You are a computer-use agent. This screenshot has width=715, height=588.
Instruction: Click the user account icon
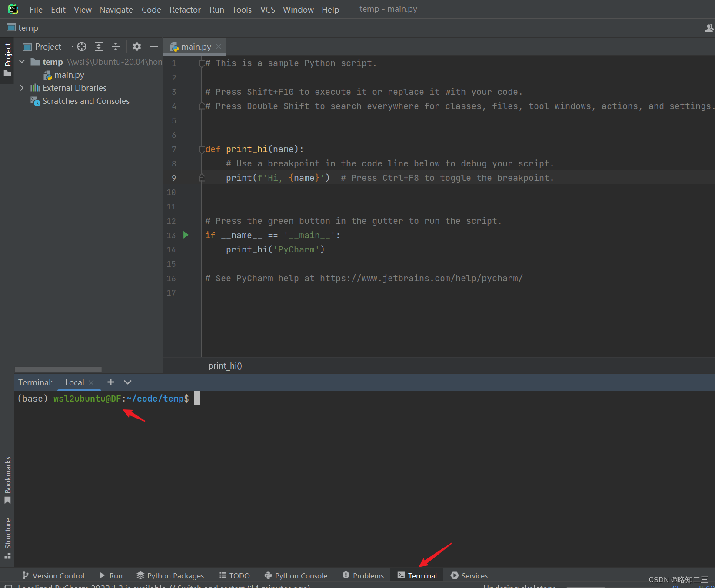click(709, 28)
